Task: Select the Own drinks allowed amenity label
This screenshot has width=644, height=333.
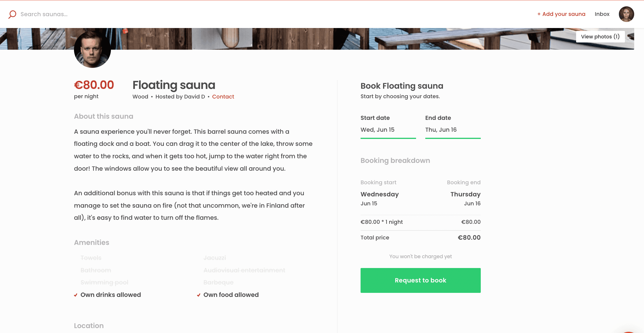Action: tap(111, 295)
